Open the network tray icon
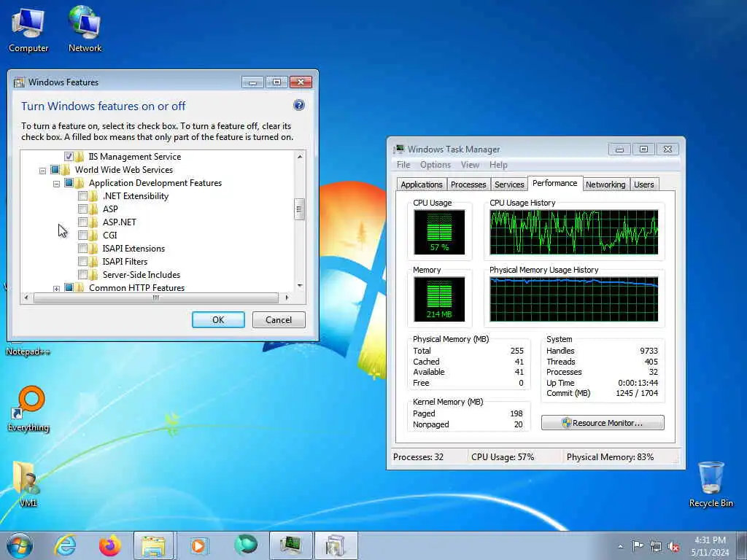Screen dimensions: 747x560 coord(656,546)
